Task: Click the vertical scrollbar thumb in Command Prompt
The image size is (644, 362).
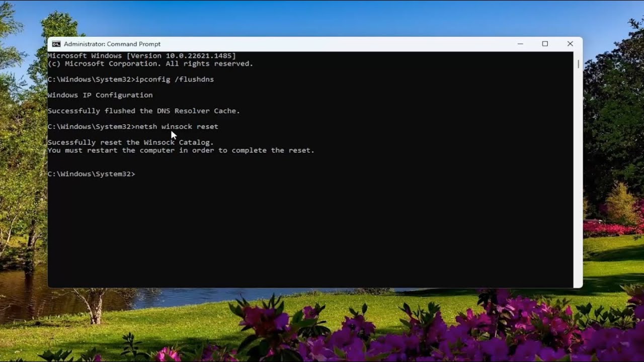Action: (578, 64)
